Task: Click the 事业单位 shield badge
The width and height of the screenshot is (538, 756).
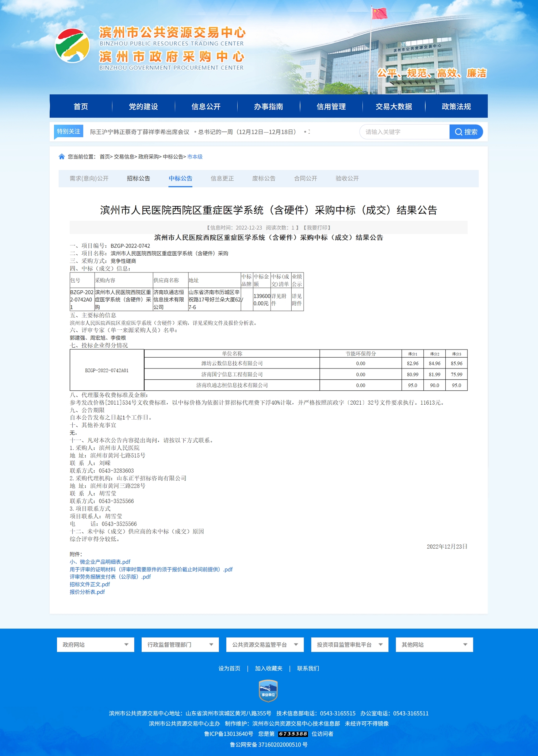Action: [268, 690]
